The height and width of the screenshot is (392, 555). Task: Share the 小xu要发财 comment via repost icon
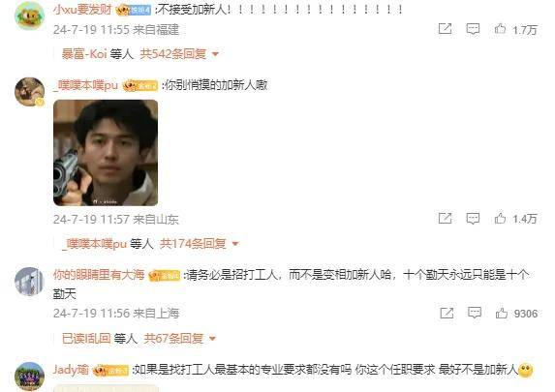point(445,29)
